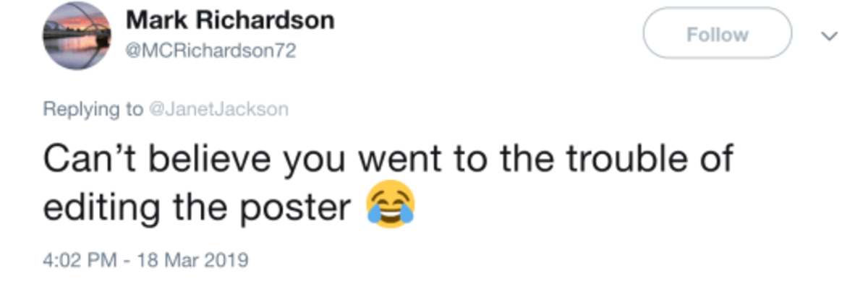Image resolution: width=868 pixels, height=281 pixels.
Task: Click the sunset bridge avatar image
Action: tap(77, 35)
